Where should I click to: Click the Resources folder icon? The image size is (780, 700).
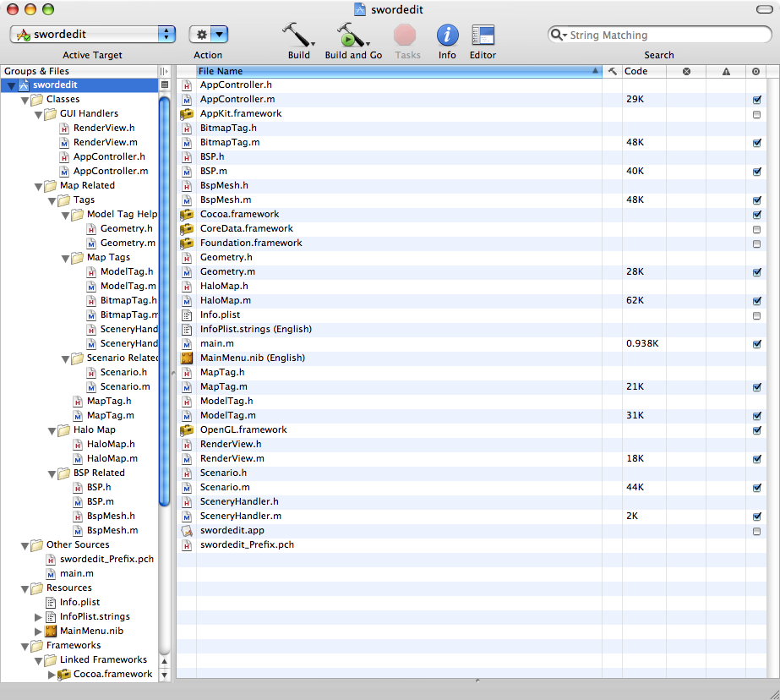coord(37,588)
